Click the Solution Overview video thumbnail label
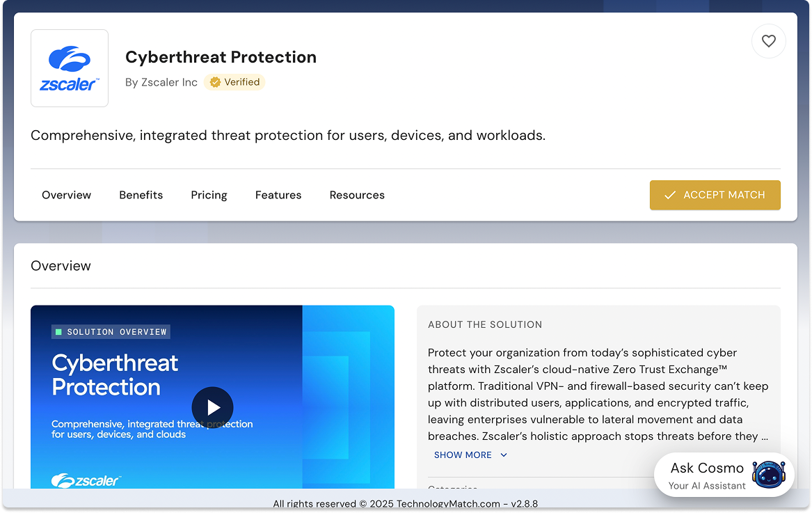Screen dimensions: 812x513 point(111,331)
